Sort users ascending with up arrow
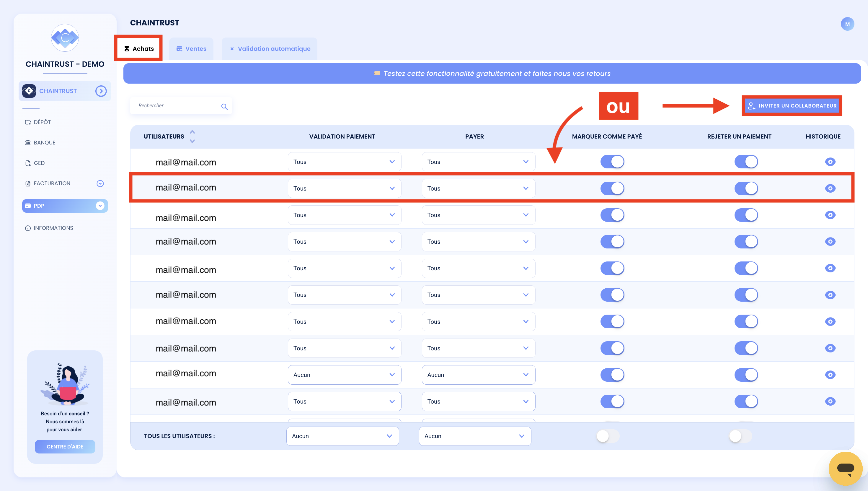The height and width of the screenshot is (491, 868). 192,132
